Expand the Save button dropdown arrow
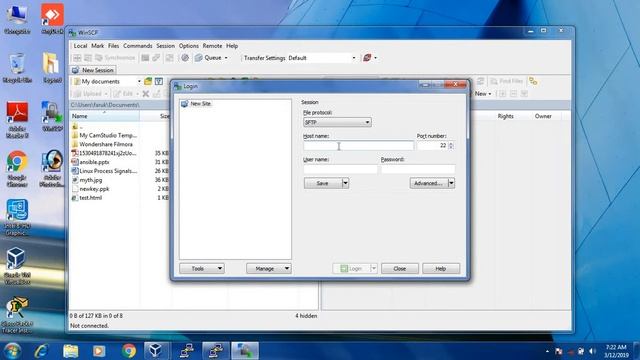This screenshot has width=640, height=360. coord(345,183)
